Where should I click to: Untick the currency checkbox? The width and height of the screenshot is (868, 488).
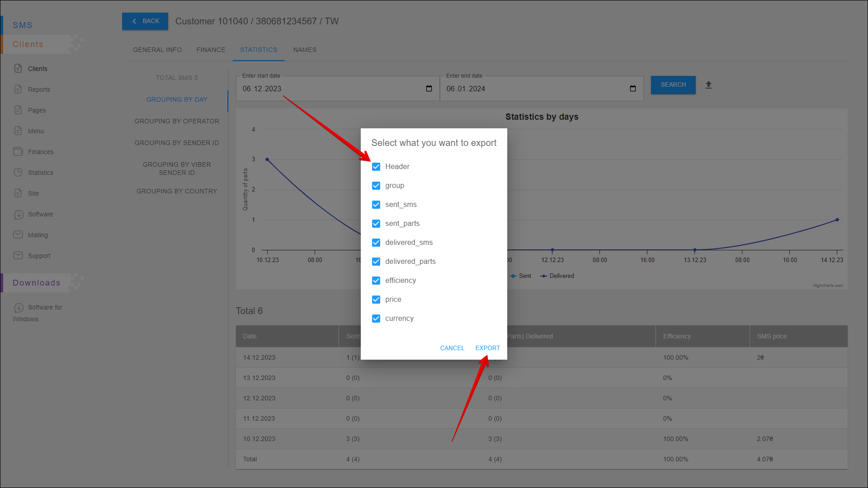tap(376, 319)
